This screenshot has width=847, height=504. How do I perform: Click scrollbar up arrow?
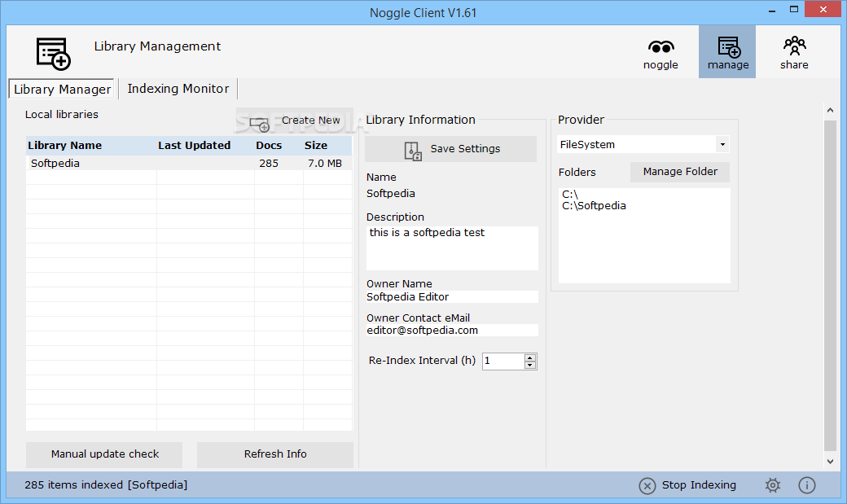pos(830,110)
